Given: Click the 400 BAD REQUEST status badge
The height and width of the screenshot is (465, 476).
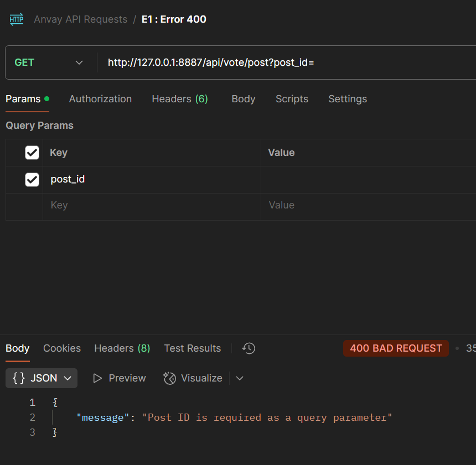Looking at the screenshot, I should tap(396, 348).
